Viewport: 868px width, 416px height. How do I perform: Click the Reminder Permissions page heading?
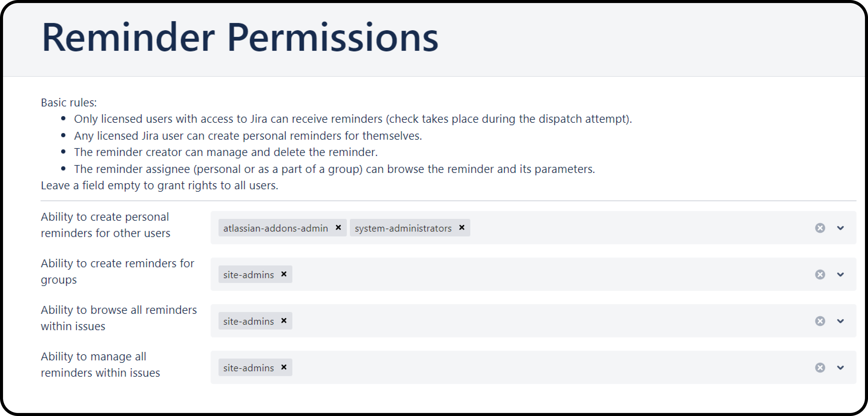(240, 37)
